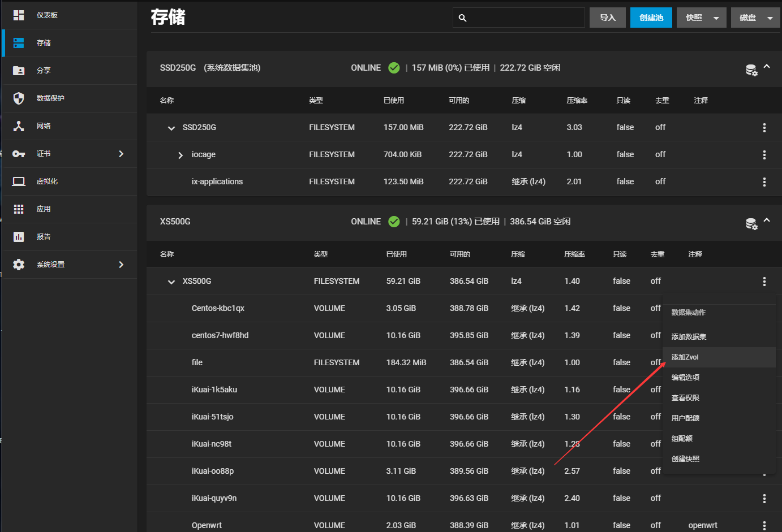Image resolution: width=782 pixels, height=532 pixels.
Task: Click the ix-applications dataset name
Action: tap(217, 181)
